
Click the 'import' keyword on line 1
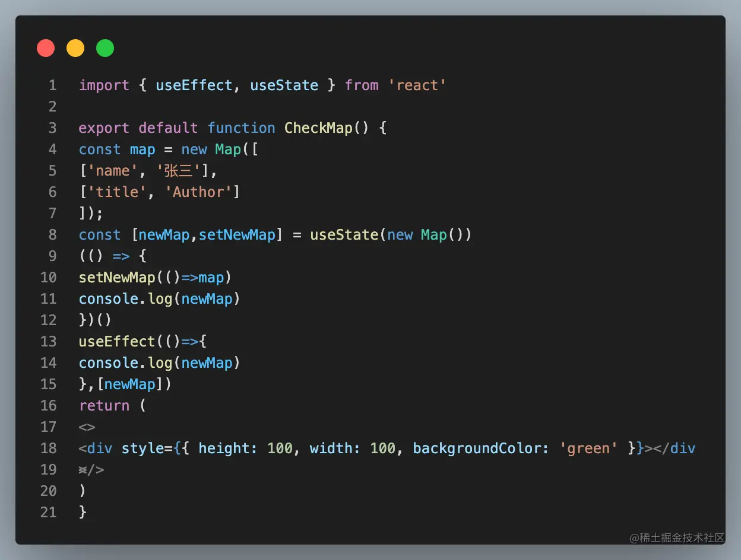coord(104,85)
